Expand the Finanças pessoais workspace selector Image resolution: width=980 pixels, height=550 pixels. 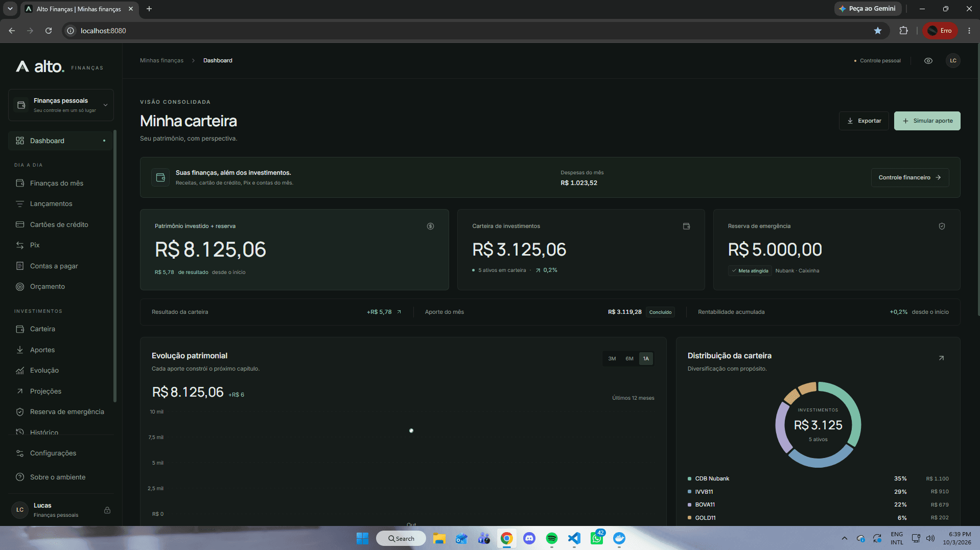61,105
